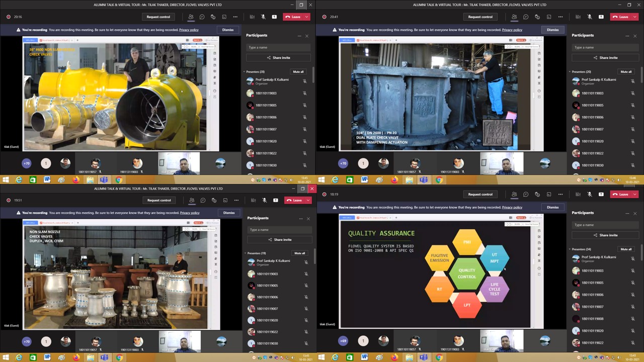Open the Participants panel options ellipsis in the 20:41 meeting

(x=627, y=36)
